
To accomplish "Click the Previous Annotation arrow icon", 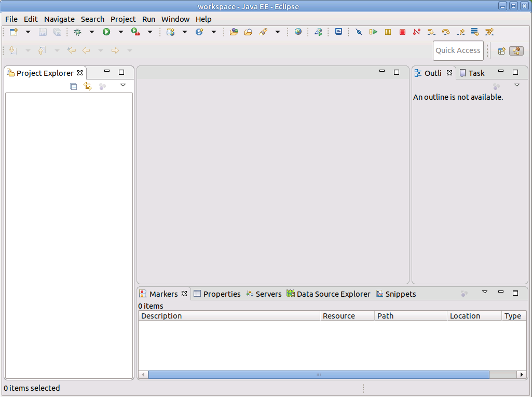I will (42, 50).
